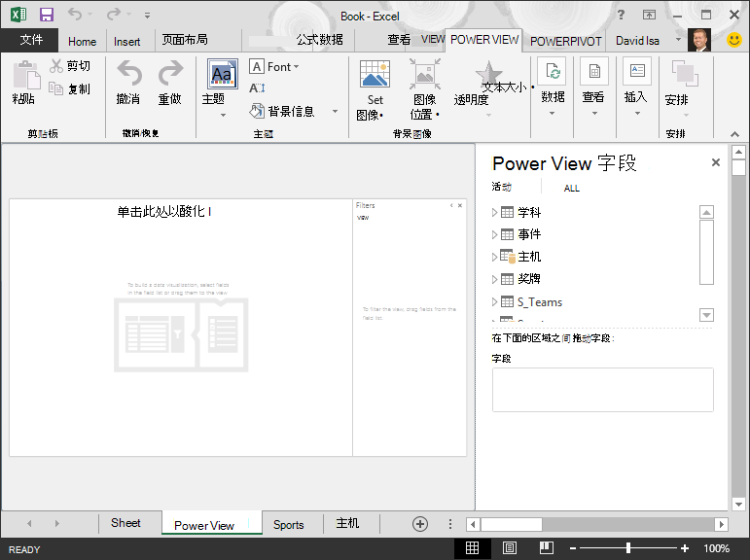Switch to the Sheet worksheet tab
Screen dimensions: 750x560
(x=125, y=523)
